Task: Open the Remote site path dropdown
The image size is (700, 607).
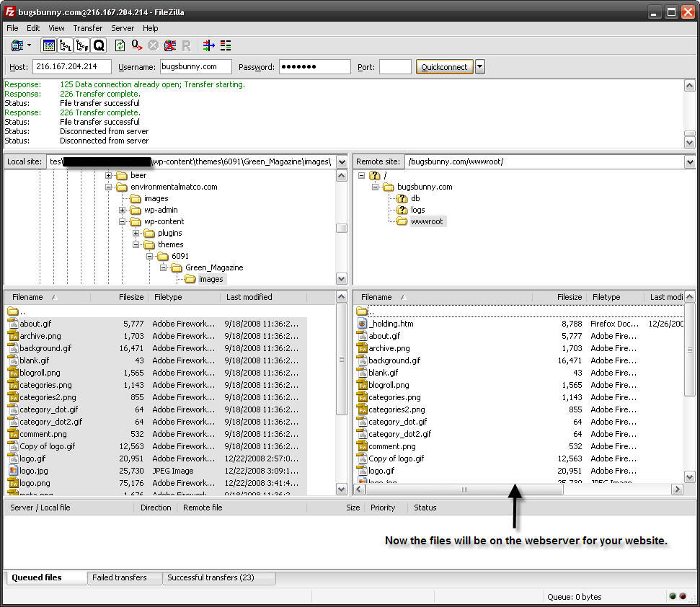Action: pyautogui.click(x=690, y=161)
